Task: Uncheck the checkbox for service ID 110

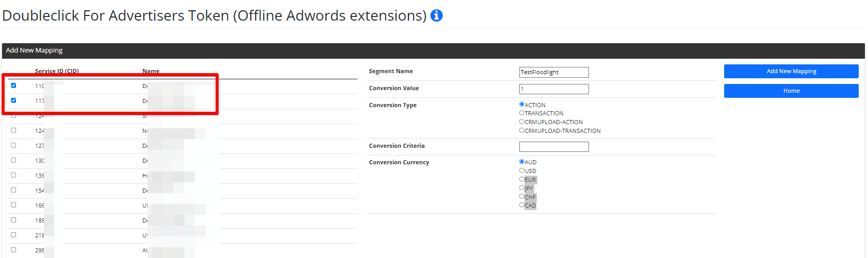Action: 13,85
